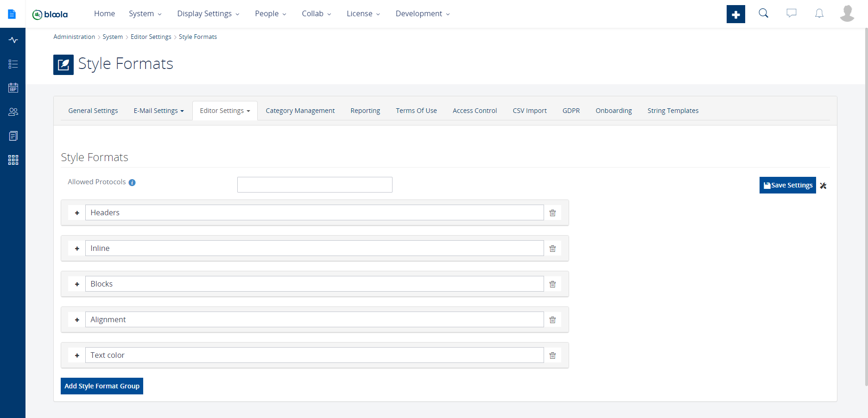
Task: Open the Display Settings menu
Action: click(x=208, y=14)
